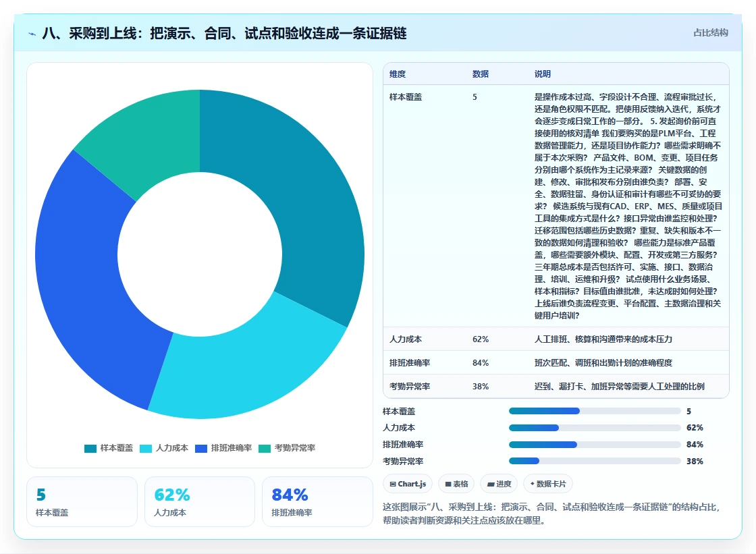Click the 62% value beside progress bar
756x554 pixels.
[695, 428]
